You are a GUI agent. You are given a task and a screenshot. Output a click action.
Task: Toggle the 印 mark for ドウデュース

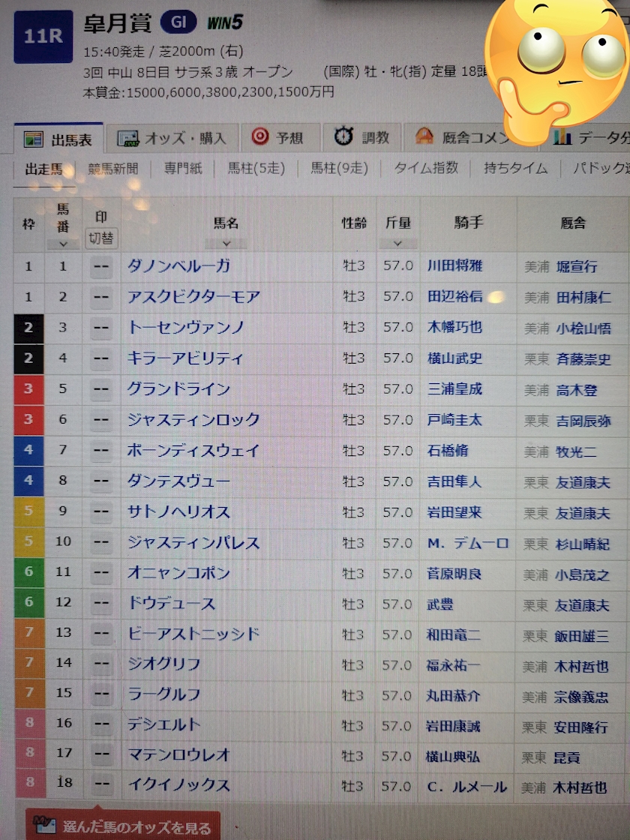[x=101, y=604]
